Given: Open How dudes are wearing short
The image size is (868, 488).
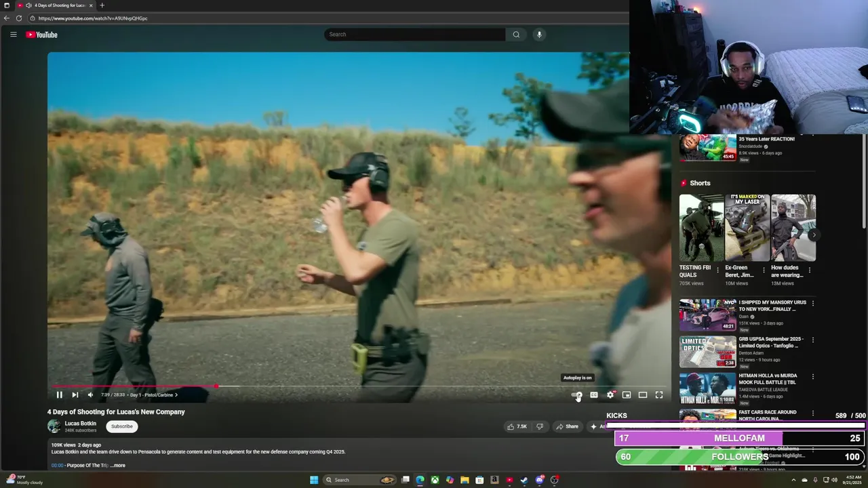Looking at the screenshot, I should point(793,228).
